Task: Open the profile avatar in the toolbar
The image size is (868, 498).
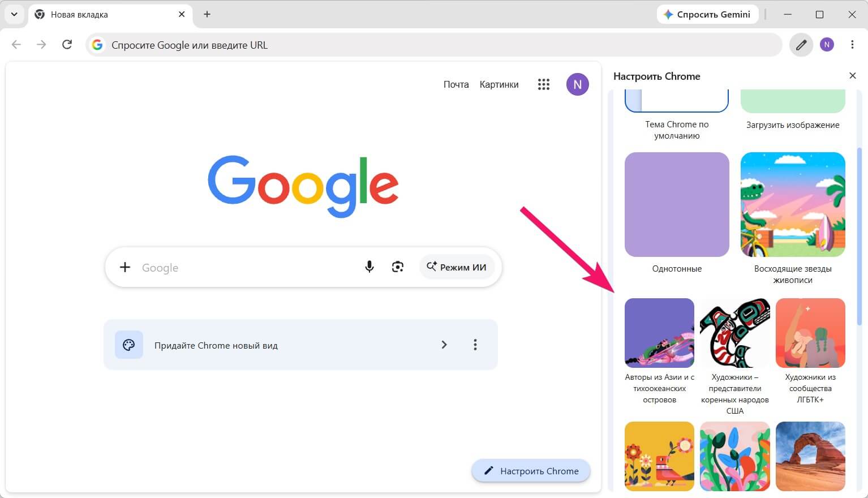Action: tap(827, 45)
